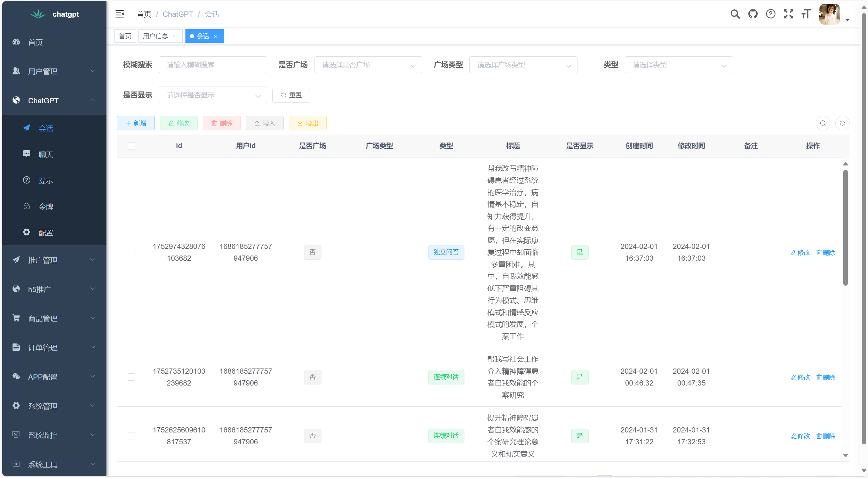Switch to the 首页 page tab
Image resolution: width=868 pixels, height=478 pixels.
point(125,36)
